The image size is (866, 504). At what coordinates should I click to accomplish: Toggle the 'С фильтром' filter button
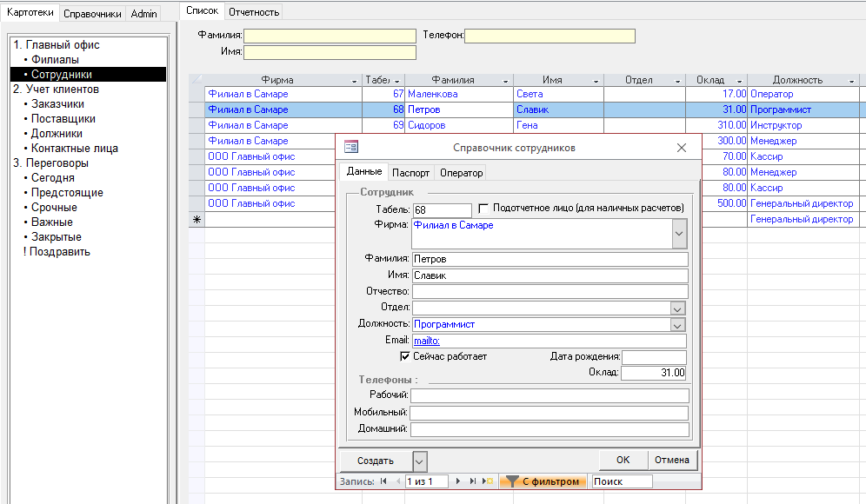click(543, 481)
